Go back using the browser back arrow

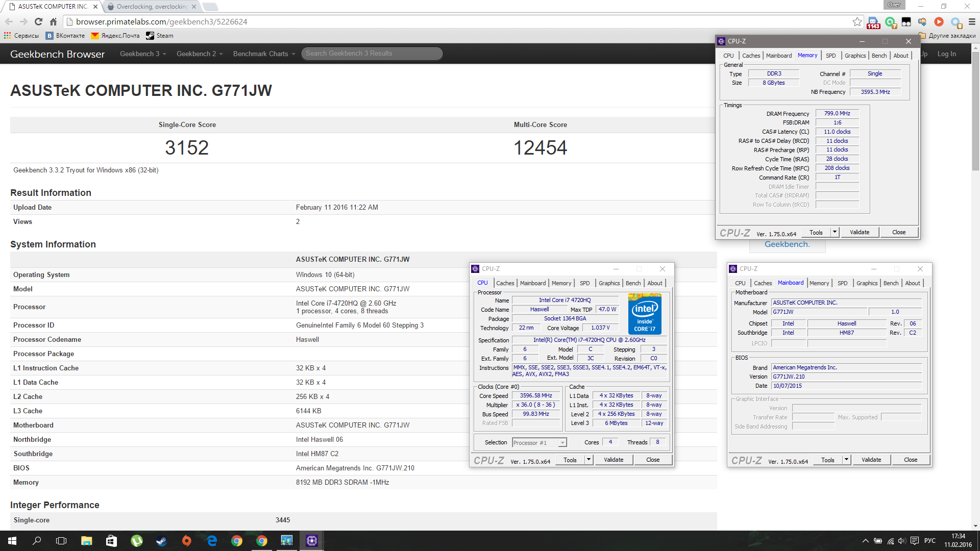click(x=9, y=21)
